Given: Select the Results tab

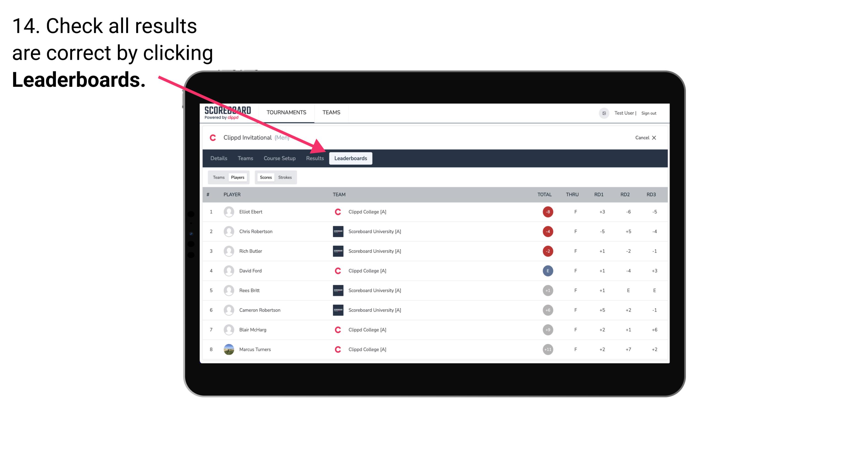Looking at the screenshot, I should [x=314, y=159].
